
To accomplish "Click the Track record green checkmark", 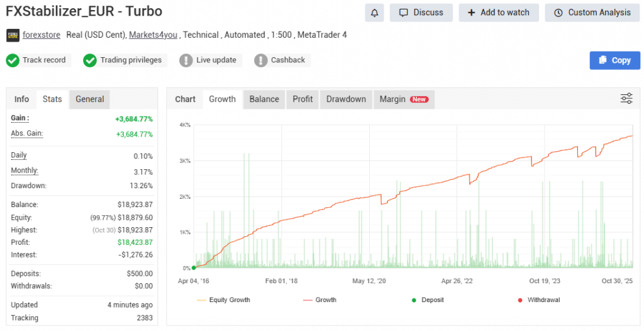I will pos(13,60).
